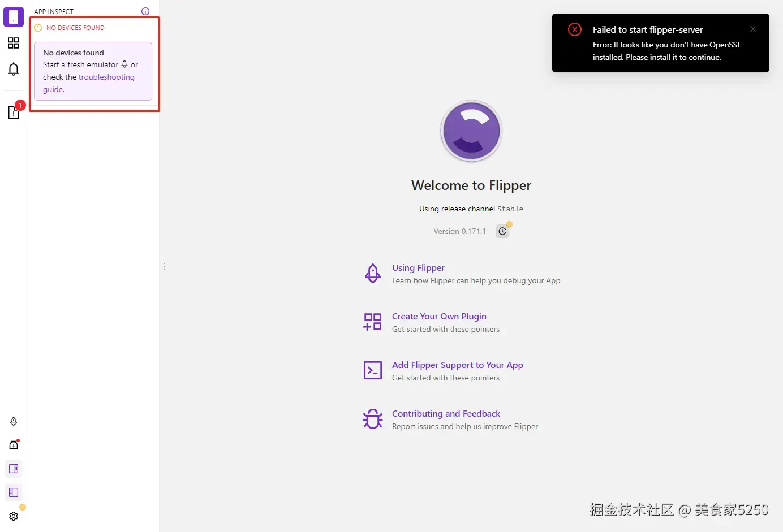
Task: Click rocket icon in bottom sidebar
Action: [x=14, y=421]
